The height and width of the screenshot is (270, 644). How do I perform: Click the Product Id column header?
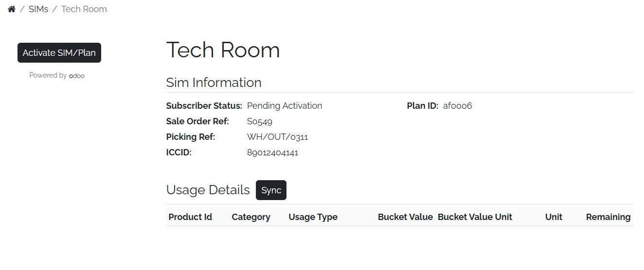pos(190,217)
